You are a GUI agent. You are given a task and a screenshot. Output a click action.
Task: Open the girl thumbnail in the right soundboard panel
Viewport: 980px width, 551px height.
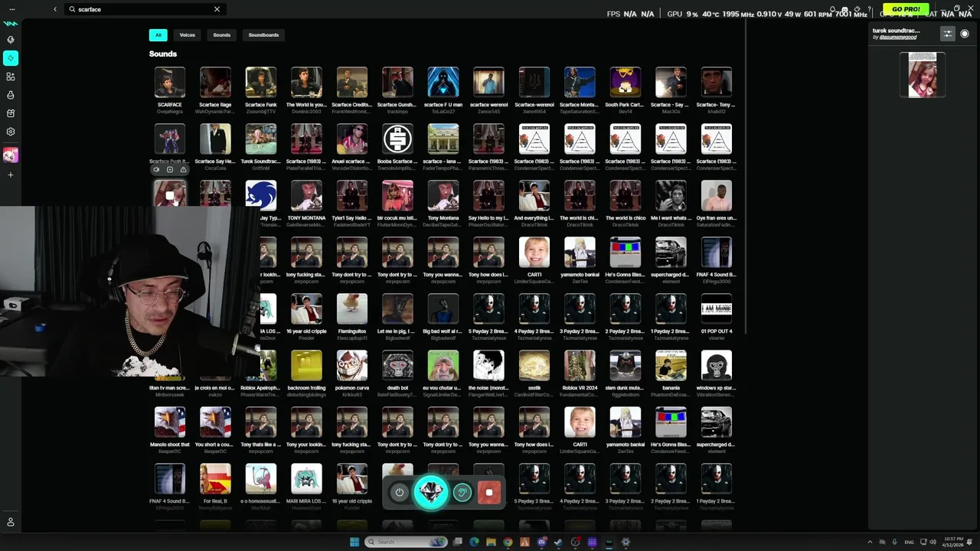coord(923,75)
